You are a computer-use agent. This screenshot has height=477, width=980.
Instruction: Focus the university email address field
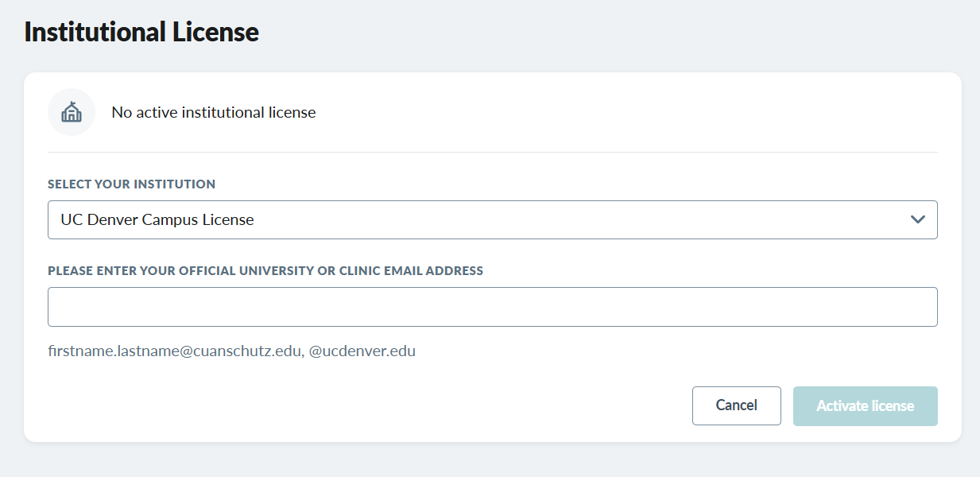[493, 307]
